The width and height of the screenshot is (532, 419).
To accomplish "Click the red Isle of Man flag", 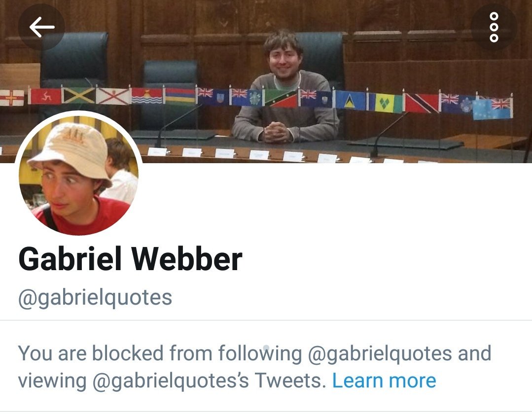I will click(45, 96).
